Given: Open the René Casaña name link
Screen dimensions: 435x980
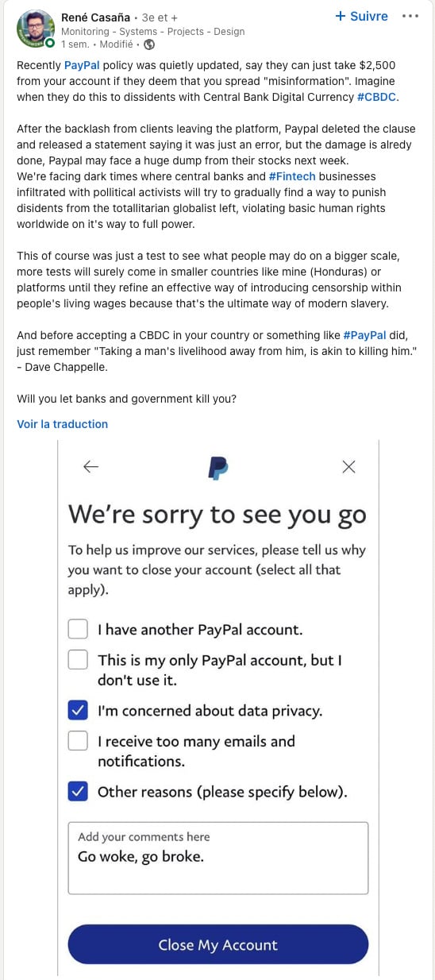Looking at the screenshot, I should click(x=95, y=17).
